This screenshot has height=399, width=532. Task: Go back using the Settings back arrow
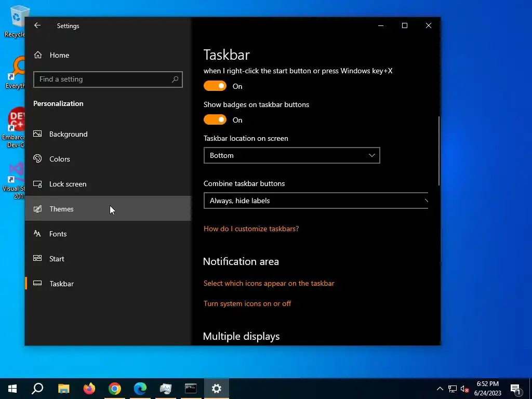tap(37, 25)
